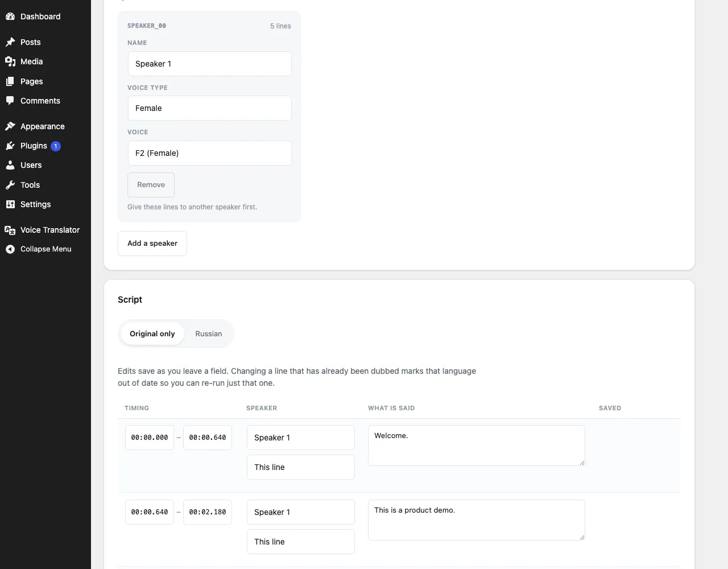Click the Settings sliders icon
The width and height of the screenshot is (728, 569).
pyautogui.click(x=10, y=204)
